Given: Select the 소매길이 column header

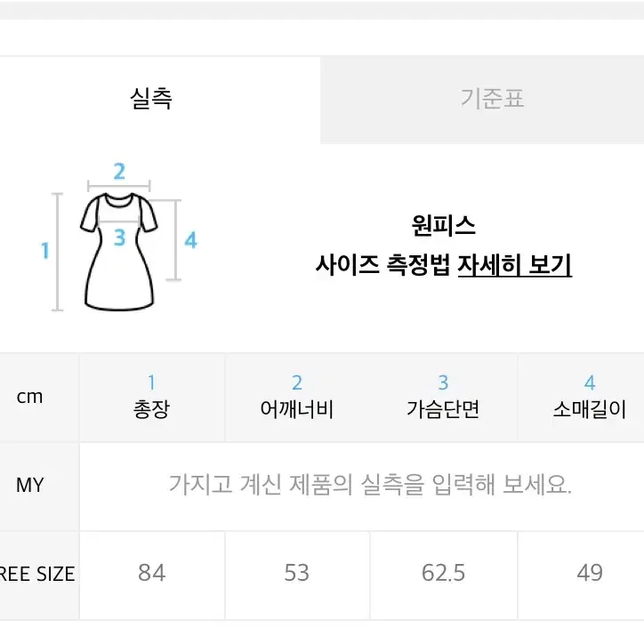Looking at the screenshot, I should point(590,397).
